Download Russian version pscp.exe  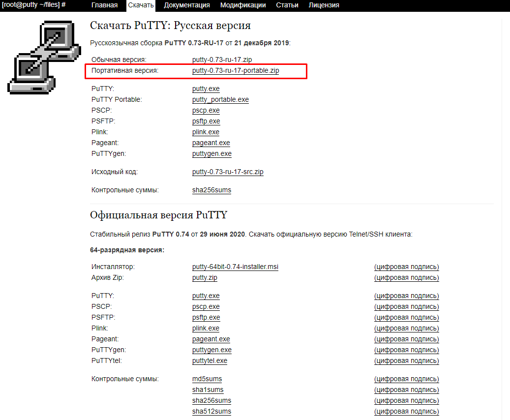click(206, 110)
